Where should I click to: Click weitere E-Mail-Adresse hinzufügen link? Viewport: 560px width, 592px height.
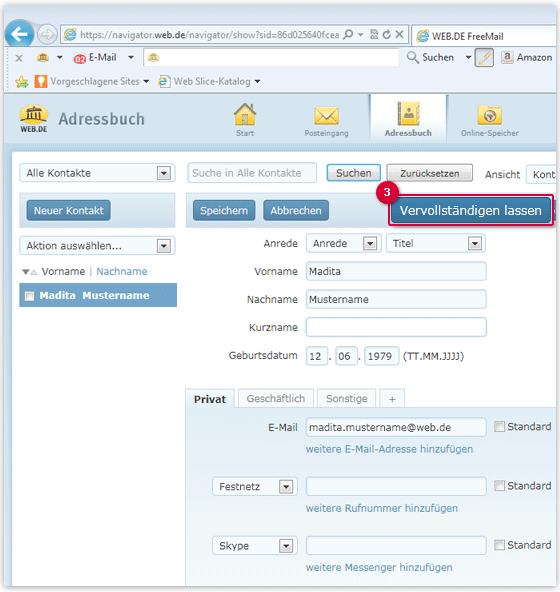pos(389,449)
